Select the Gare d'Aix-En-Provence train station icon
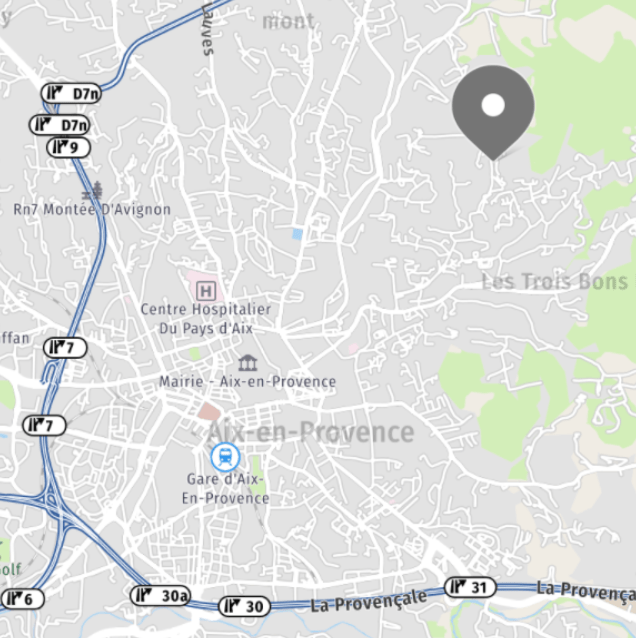This screenshot has width=636, height=638. (225, 457)
